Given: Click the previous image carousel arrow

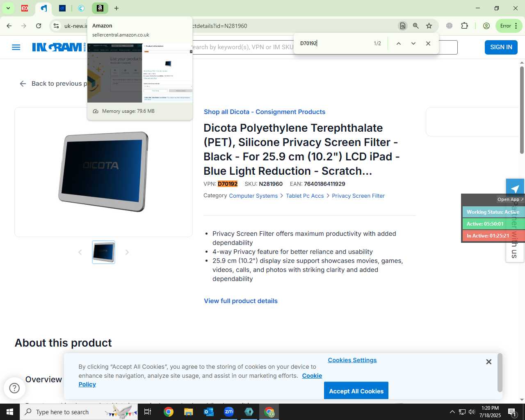Looking at the screenshot, I should click(80, 252).
